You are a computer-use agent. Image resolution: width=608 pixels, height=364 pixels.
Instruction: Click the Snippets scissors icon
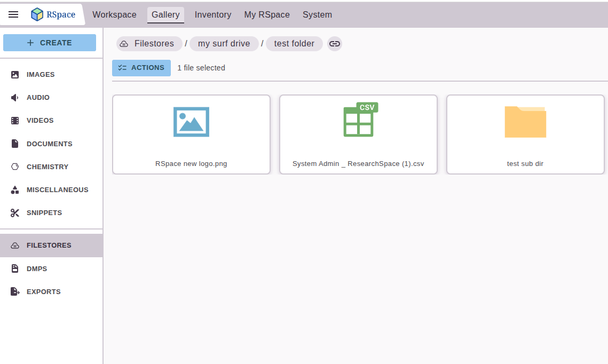(x=15, y=213)
